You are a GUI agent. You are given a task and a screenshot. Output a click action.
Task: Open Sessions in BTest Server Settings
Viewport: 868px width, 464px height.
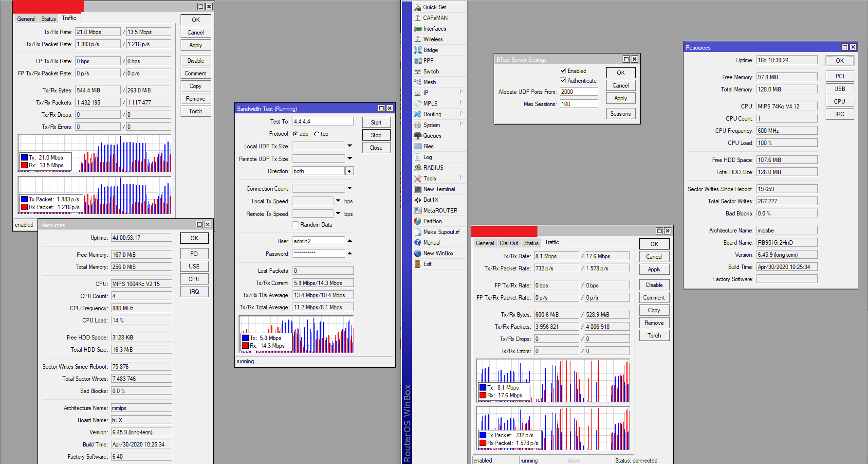(x=621, y=114)
